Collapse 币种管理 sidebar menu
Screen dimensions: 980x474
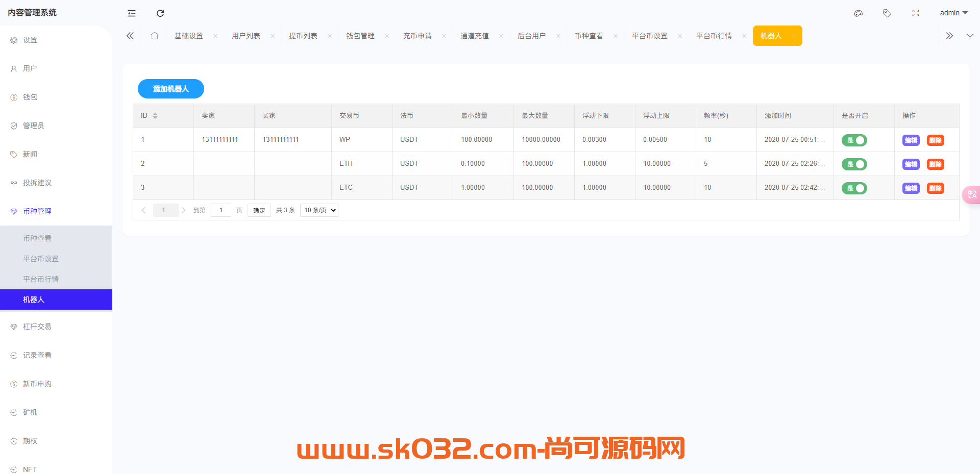click(56, 211)
